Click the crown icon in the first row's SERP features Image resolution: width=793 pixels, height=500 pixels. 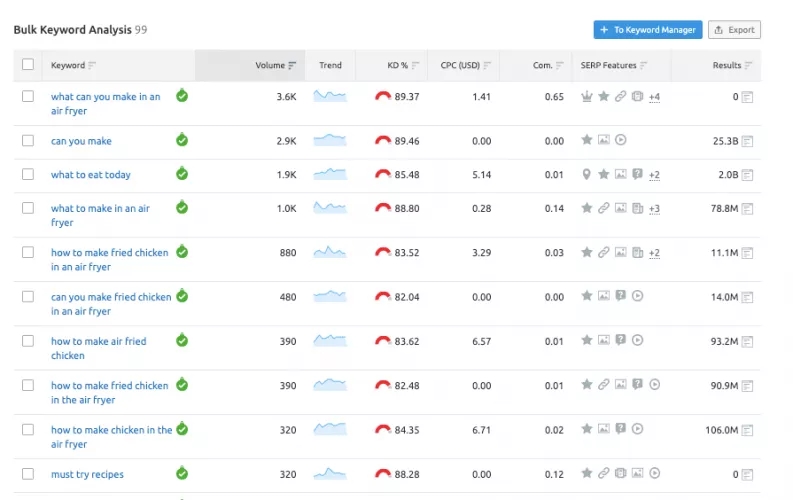[x=587, y=97]
